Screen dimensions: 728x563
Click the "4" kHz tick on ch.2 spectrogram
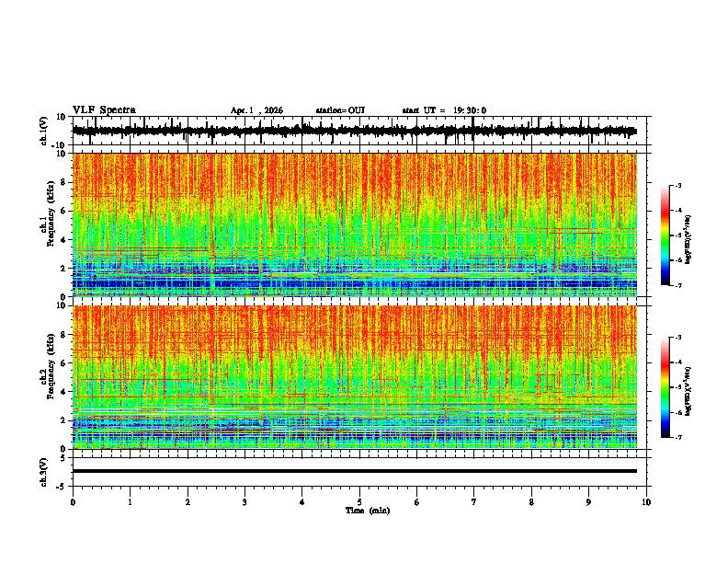(x=63, y=392)
